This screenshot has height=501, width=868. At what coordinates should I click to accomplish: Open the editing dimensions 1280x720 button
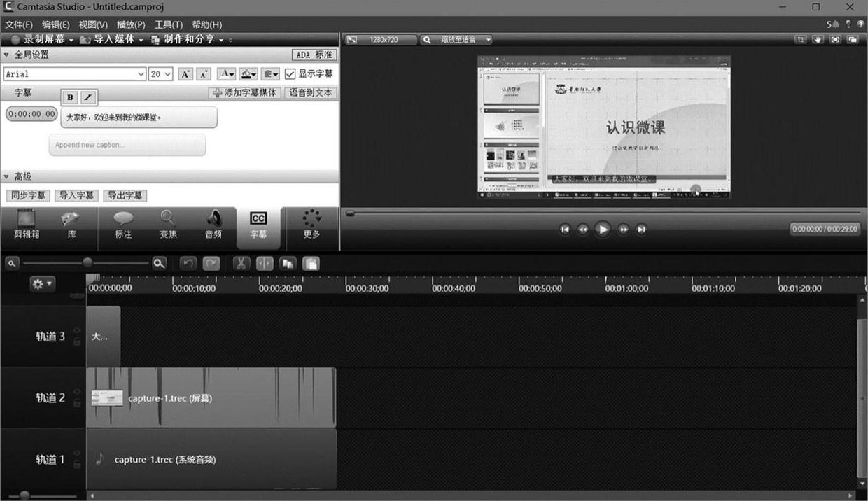click(381, 40)
